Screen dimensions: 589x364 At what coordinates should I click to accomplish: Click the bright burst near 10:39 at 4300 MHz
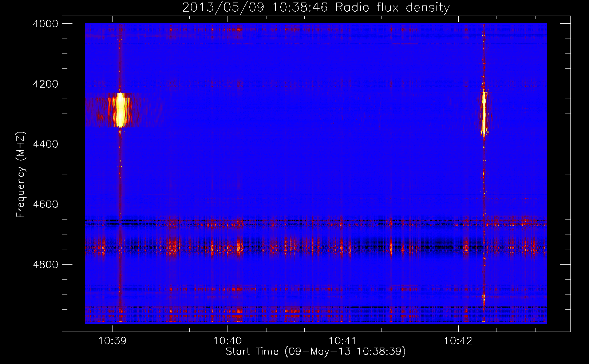click(120, 110)
